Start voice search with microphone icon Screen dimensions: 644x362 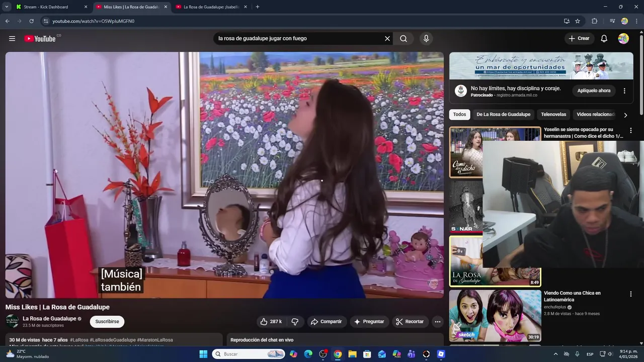click(x=426, y=39)
